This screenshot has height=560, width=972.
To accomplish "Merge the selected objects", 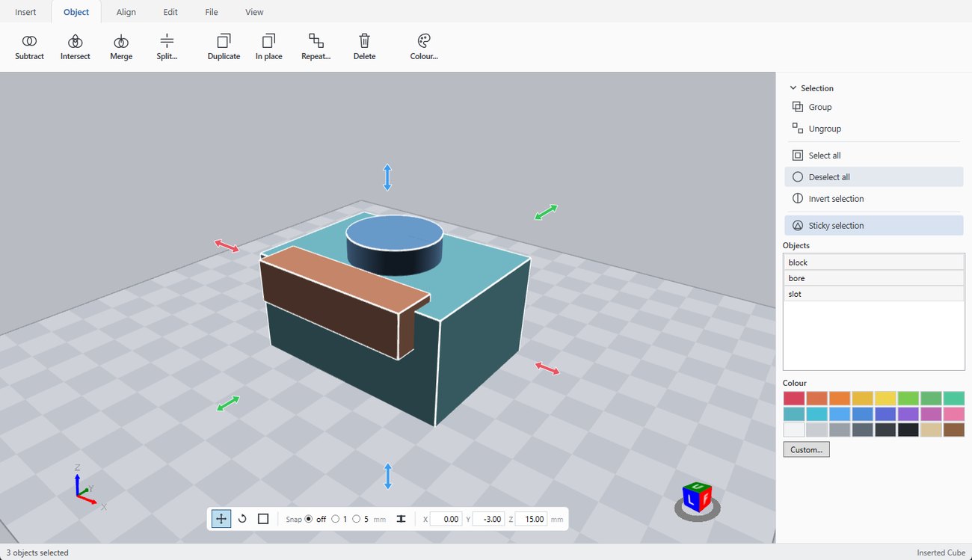I will (x=121, y=47).
